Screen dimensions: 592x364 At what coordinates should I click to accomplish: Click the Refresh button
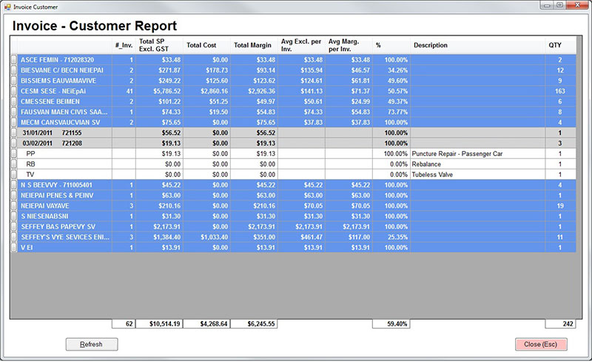[92, 344]
